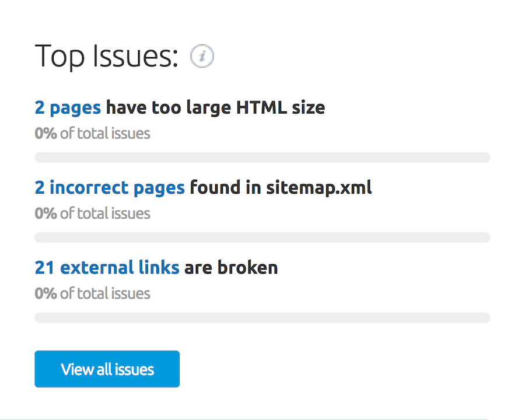
Task: Select 'have too large HTML size' text
Action: pos(215,108)
